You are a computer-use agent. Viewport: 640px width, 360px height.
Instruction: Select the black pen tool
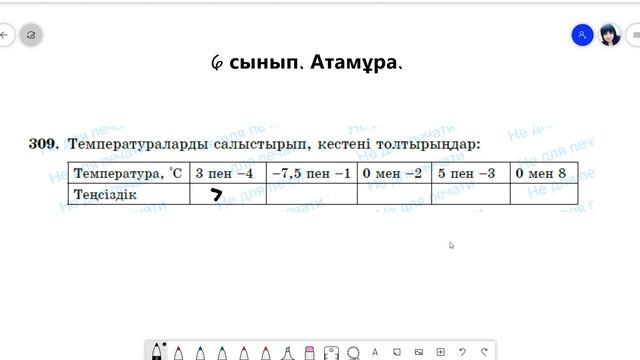click(x=156, y=352)
